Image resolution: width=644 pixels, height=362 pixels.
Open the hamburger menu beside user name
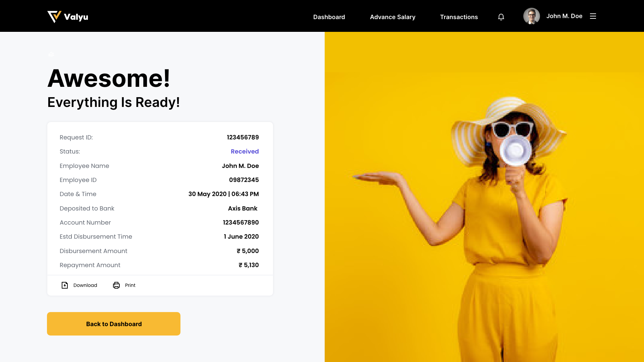click(x=593, y=16)
